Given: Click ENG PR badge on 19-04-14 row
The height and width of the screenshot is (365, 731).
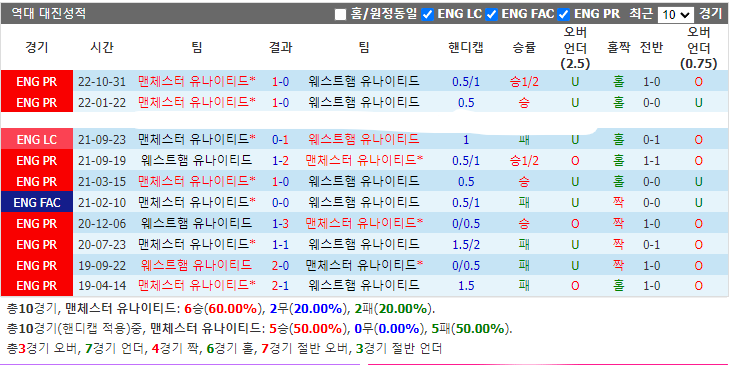Looking at the screenshot, I should click(37, 285).
